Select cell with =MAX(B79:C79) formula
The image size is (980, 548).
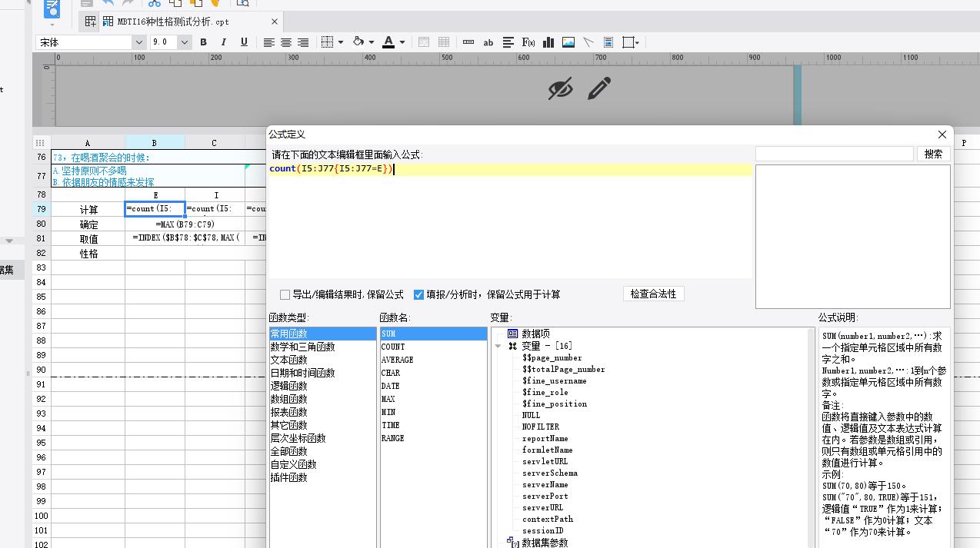pos(185,224)
